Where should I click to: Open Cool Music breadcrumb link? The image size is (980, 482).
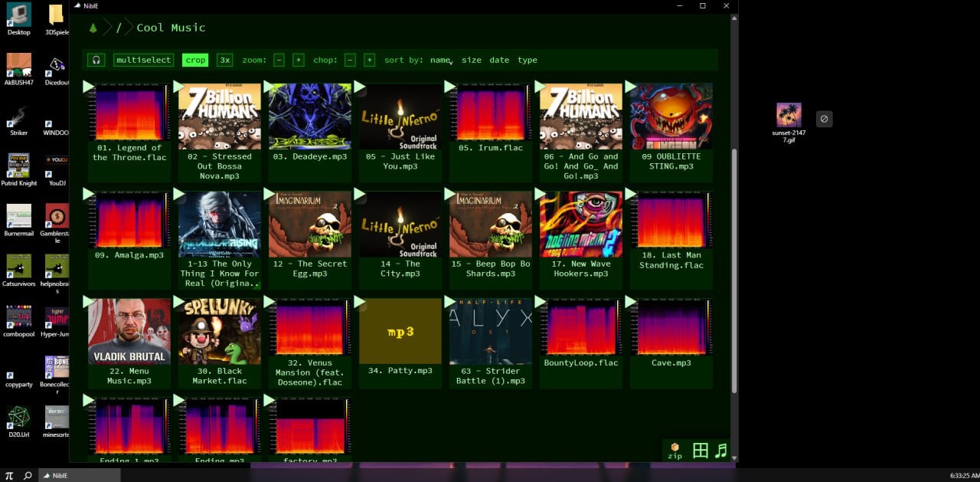[171, 28]
